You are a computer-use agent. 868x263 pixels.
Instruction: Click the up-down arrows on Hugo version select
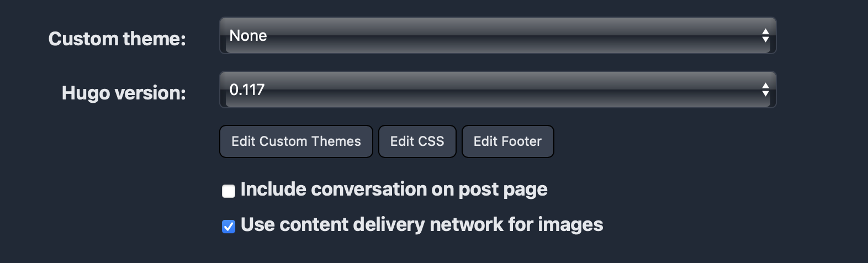click(765, 90)
